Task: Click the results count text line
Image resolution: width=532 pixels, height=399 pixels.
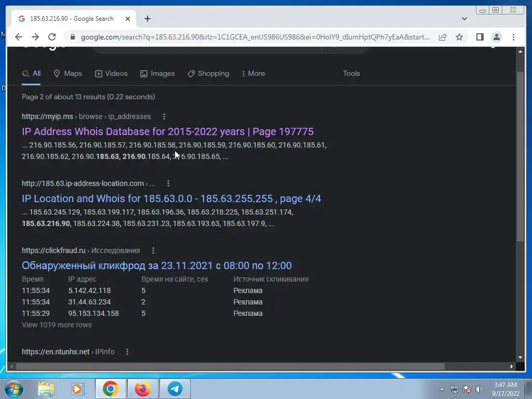Action: 88,97
